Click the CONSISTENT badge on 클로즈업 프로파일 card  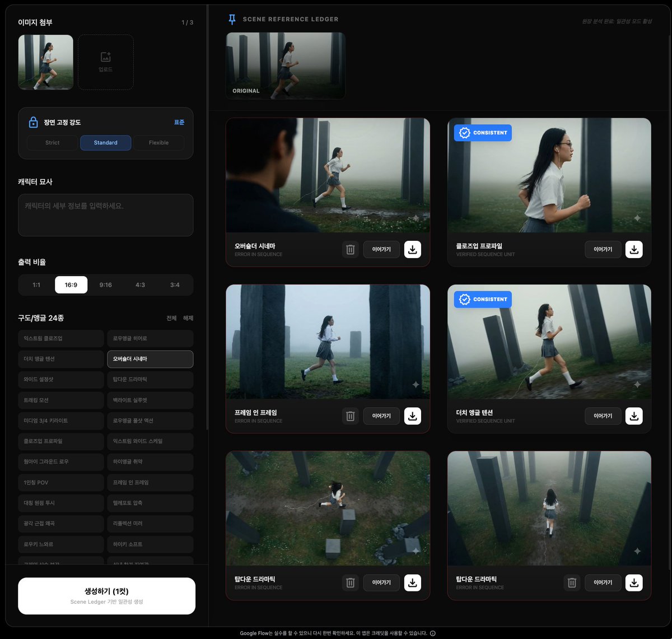(x=483, y=133)
